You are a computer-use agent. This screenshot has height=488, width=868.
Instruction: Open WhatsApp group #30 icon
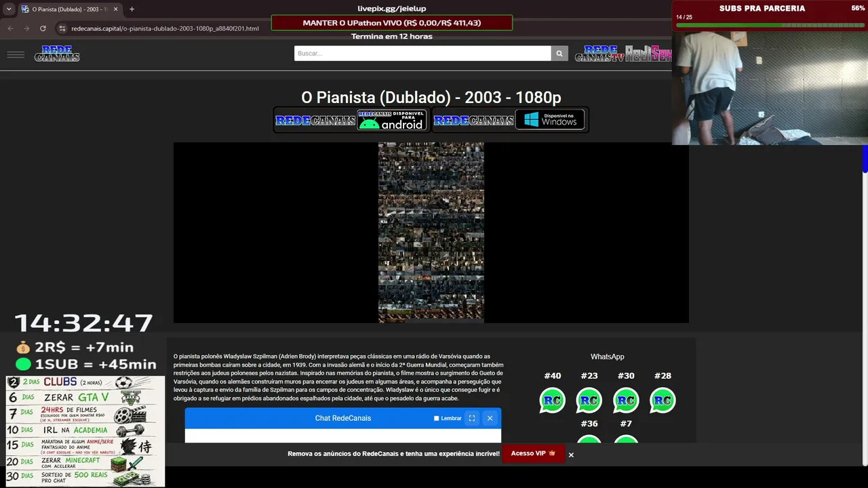click(626, 401)
